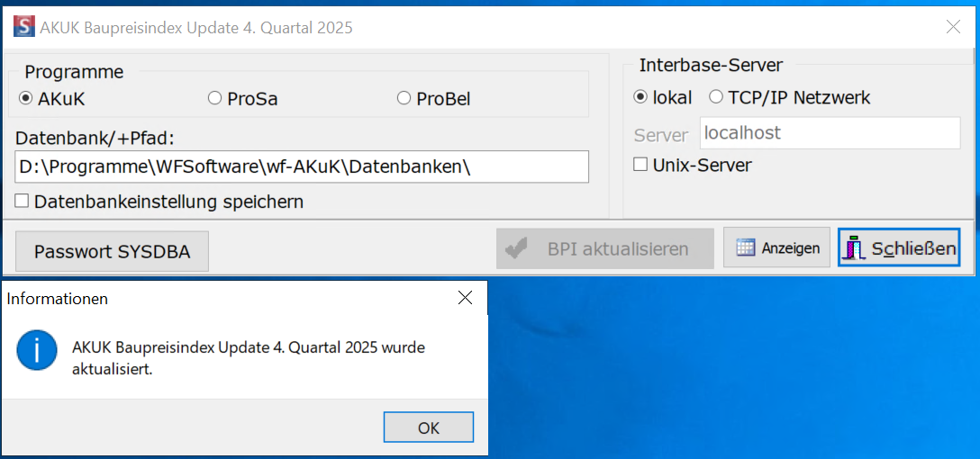Click the red S application icon
This screenshot has width=980, height=459.
[x=24, y=27]
